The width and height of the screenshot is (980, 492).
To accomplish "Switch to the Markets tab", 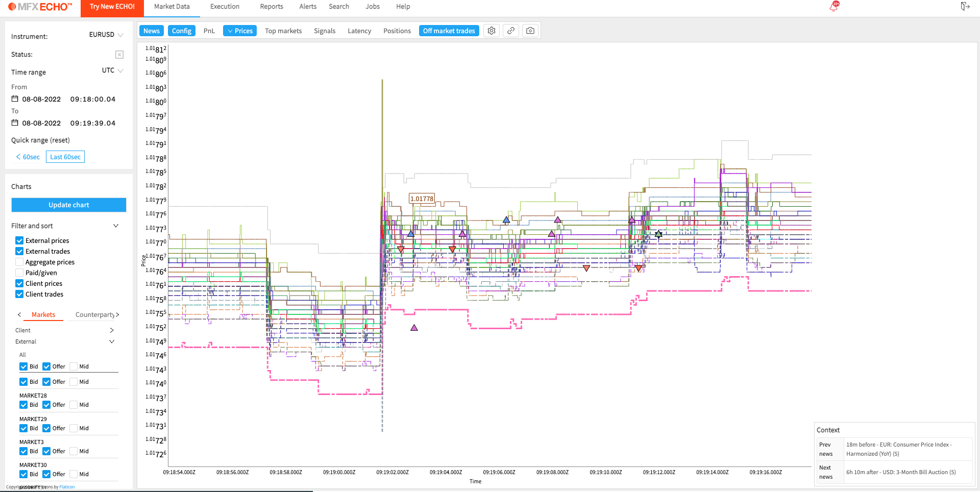I will (43, 315).
